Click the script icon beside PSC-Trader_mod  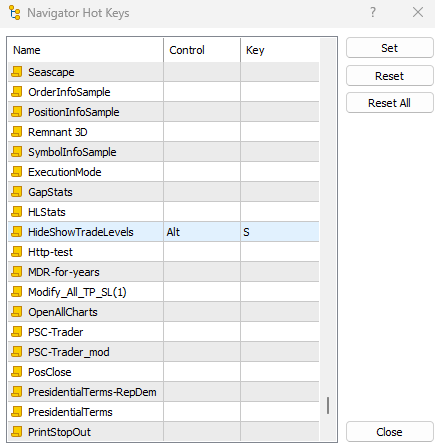pos(17,352)
